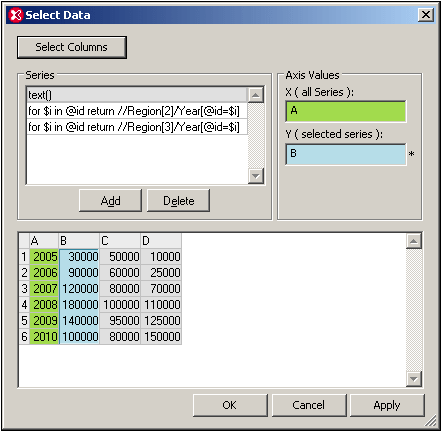Select the cell containing 2008
This screenshot has height=432, width=442.
click(44, 305)
